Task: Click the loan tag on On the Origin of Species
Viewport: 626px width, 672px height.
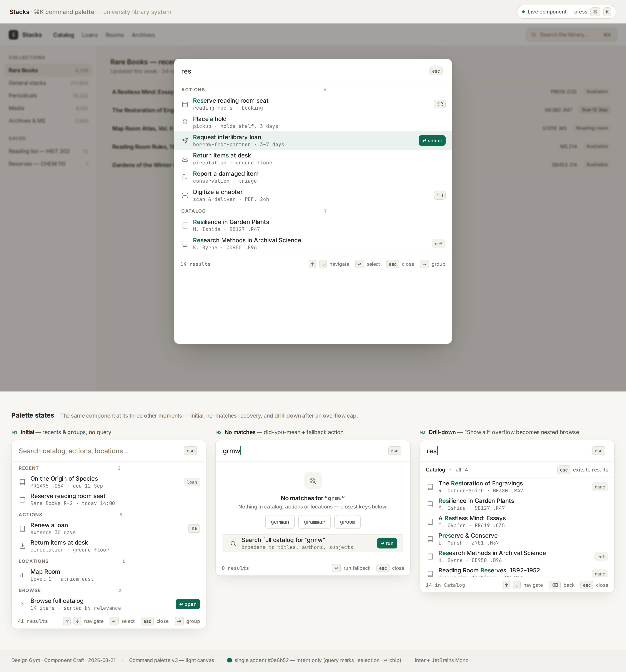Action: pos(192,482)
